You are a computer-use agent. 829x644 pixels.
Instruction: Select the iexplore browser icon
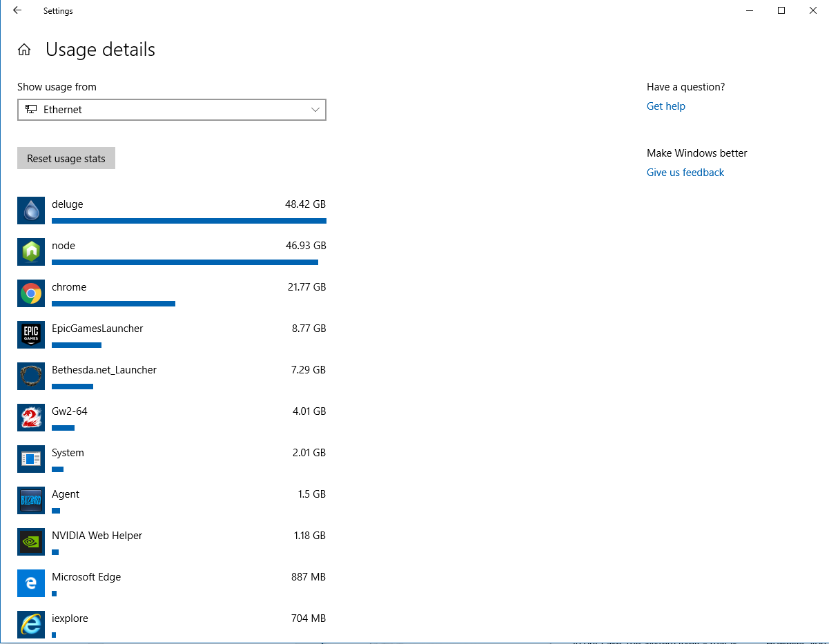(31, 625)
